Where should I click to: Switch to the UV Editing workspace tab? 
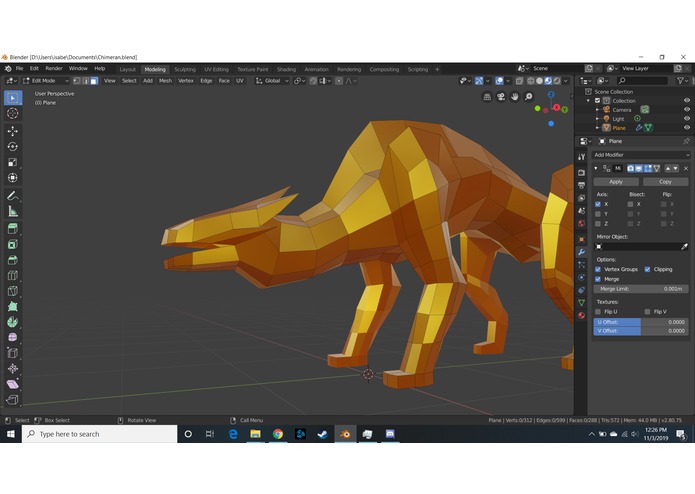point(216,70)
